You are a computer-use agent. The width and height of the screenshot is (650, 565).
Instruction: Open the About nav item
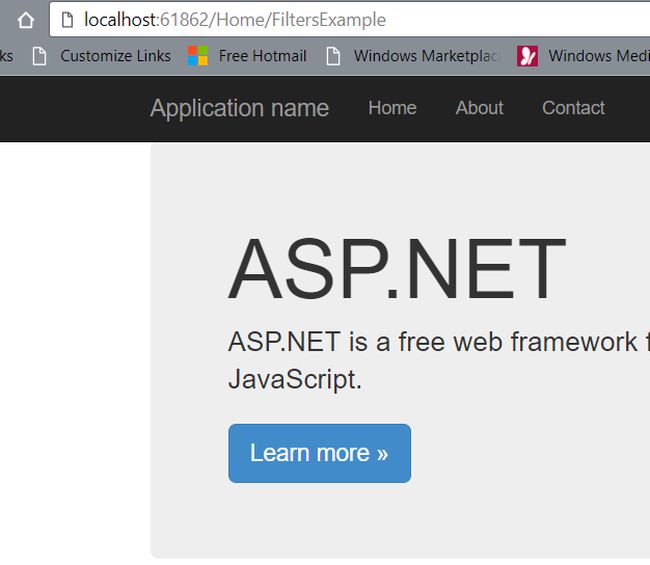pyautogui.click(x=479, y=108)
